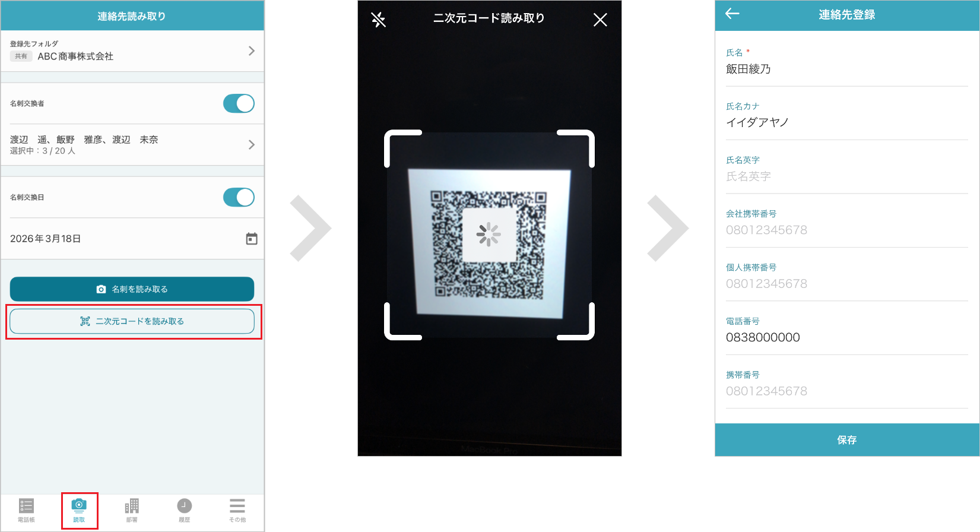Disable the 名刺交換者 toggle
The image size is (980, 532).
(x=239, y=103)
